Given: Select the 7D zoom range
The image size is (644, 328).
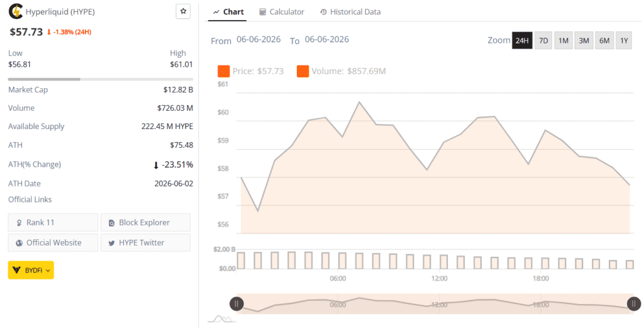Looking at the screenshot, I should (x=543, y=40).
